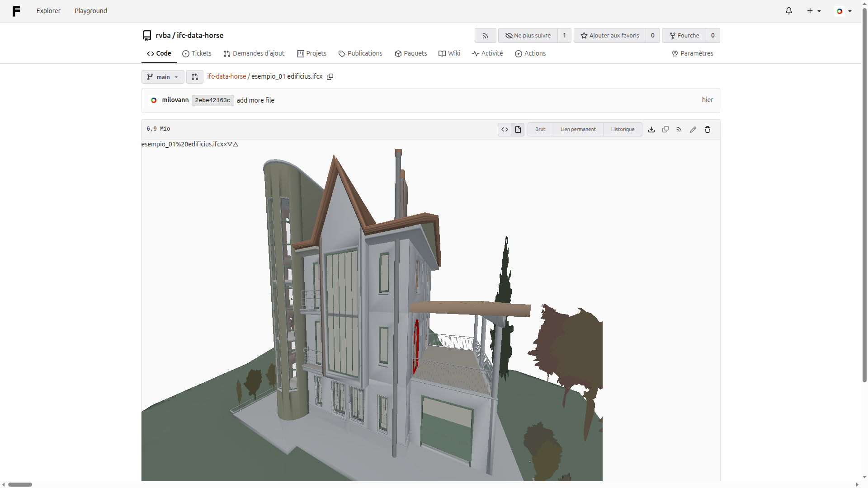Open commit 2ebe42163c link
The height and width of the screenshot is (488, 868).
(x=212, y=100)
